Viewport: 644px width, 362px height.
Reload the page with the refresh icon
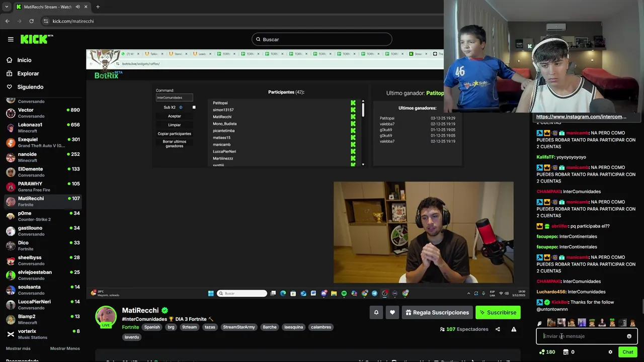31,21
